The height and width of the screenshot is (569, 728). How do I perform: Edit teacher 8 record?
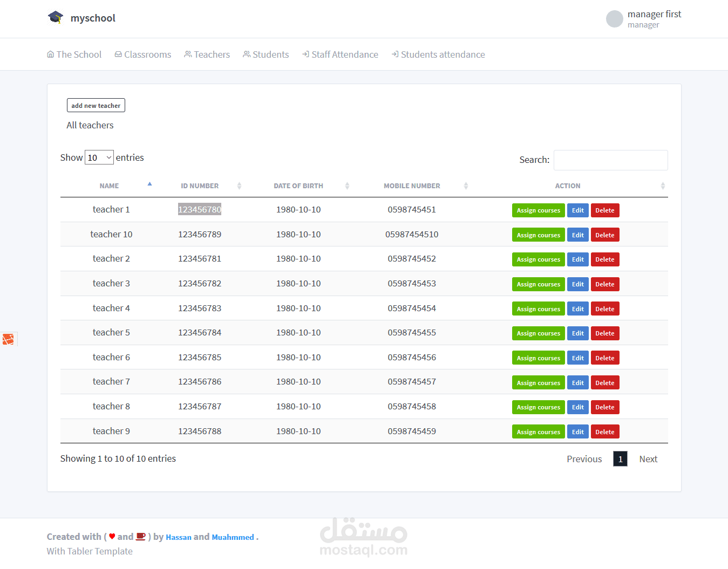(578, 407)
